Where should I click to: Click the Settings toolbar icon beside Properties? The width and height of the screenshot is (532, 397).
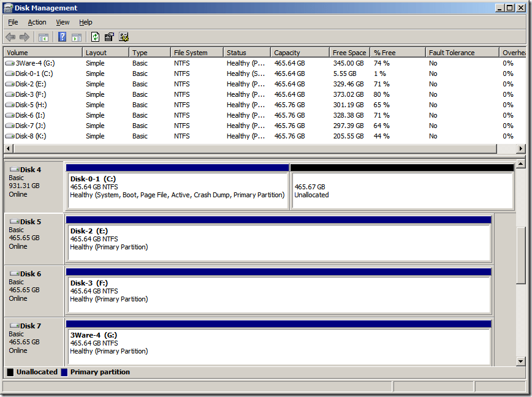(124, 37)
